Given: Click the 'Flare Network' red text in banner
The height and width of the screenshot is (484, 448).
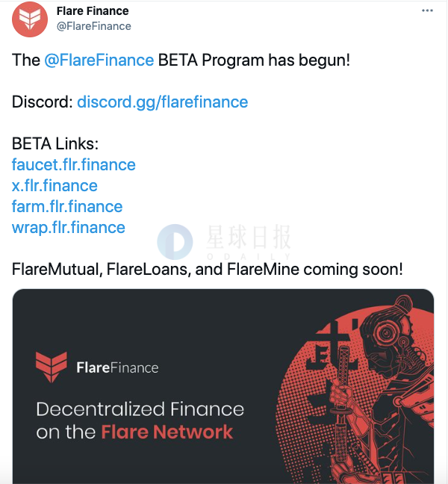Looking at the screenshot, I should (x=167, y=432).
